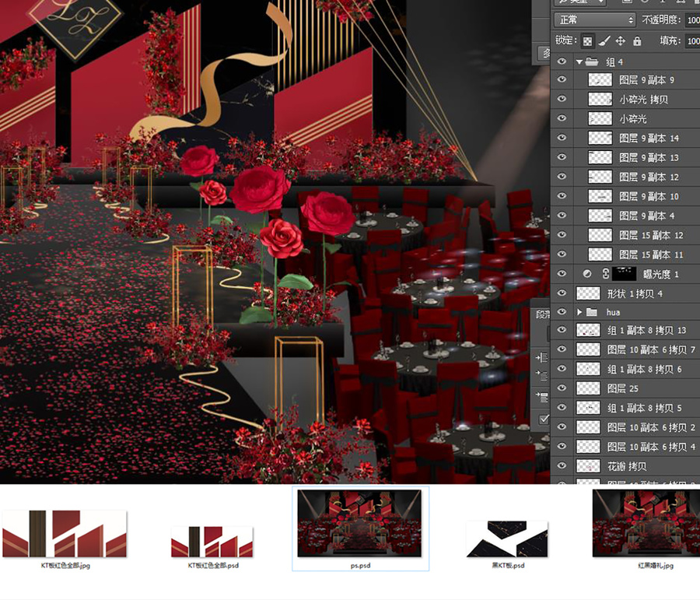Screen dimensions: 700x600
Task: Click the lock all padlock icon
Action: 637,41
